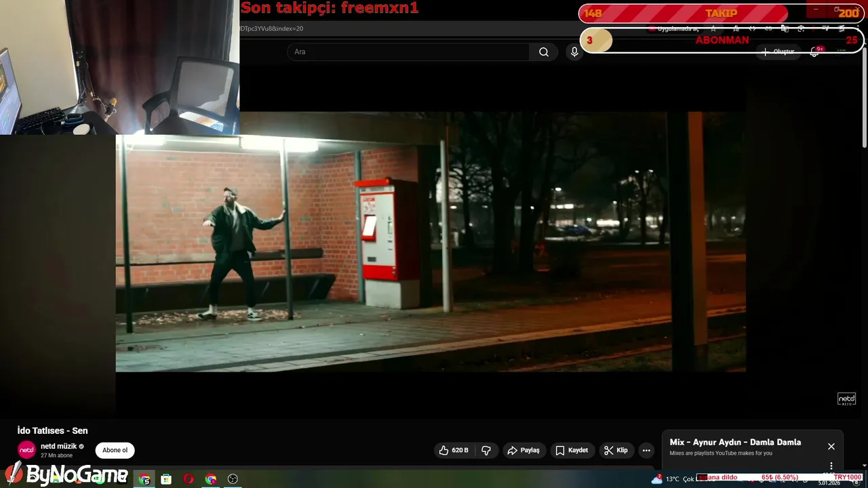This screenshot has width=868, height=488.
Task: Open the netd müzik channel avatar
Action: (x=26, y=450)
